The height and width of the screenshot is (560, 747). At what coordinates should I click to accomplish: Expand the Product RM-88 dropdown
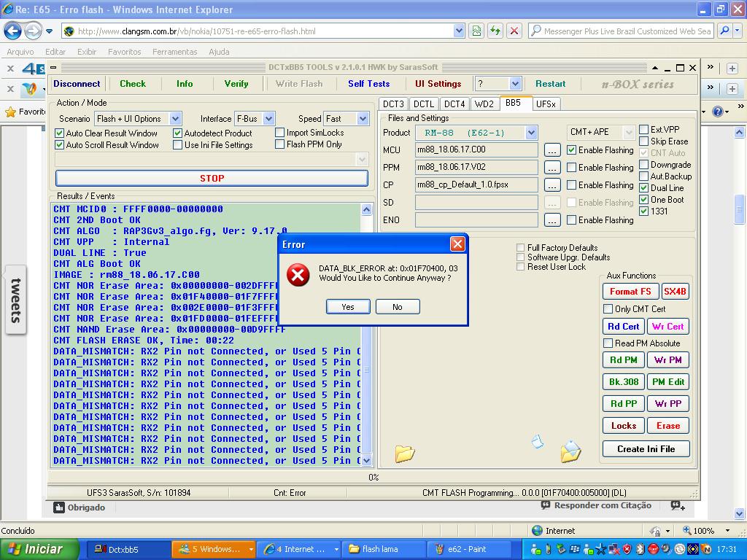(x=532, y=133)
